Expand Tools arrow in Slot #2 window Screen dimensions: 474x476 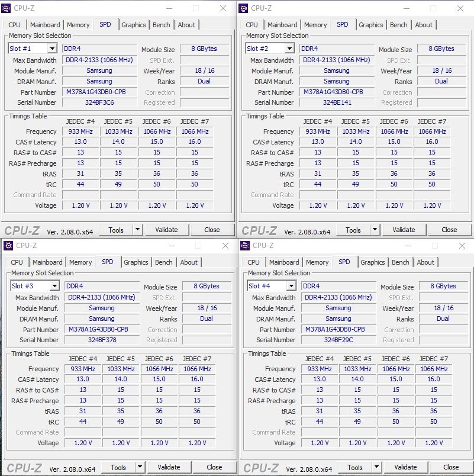(375, 230)
